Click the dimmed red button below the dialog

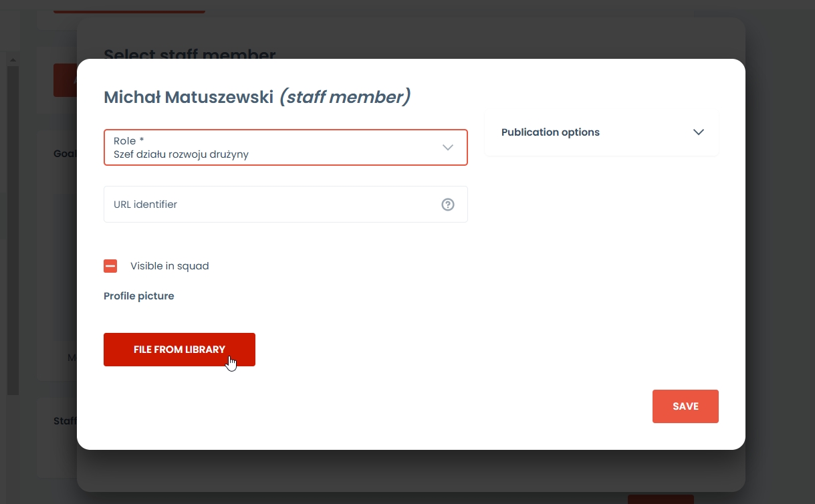click(x=661, y=499)
